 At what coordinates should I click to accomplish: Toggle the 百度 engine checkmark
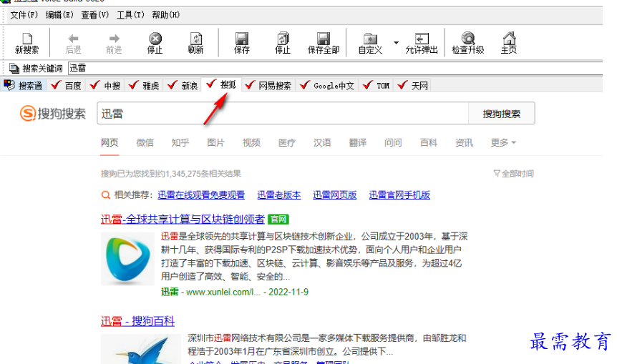coord(56,85)
